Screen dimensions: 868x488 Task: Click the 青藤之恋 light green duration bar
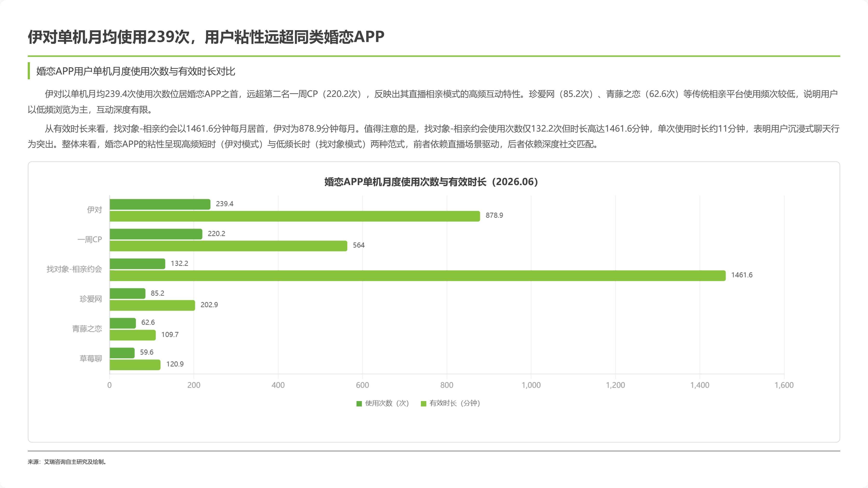(133, 335)
